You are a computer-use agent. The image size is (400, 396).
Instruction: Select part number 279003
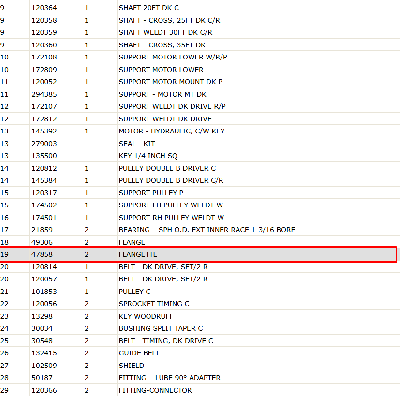click(44, 144)
